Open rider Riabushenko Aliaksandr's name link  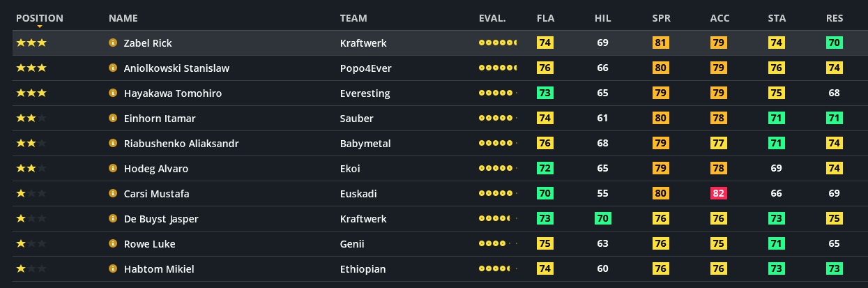(x=181, y=143)
